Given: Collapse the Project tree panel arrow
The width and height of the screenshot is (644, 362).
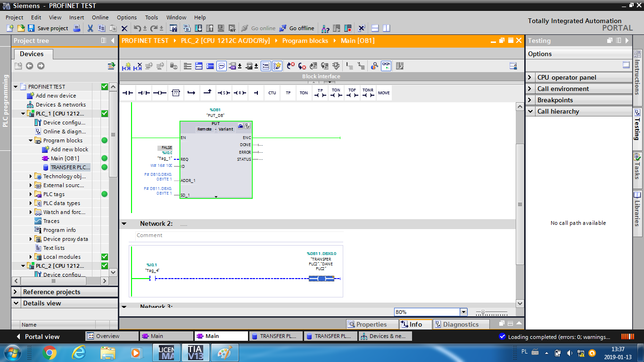Looking at the screenshot, I should pyautogui.click(x=113, y=41).
